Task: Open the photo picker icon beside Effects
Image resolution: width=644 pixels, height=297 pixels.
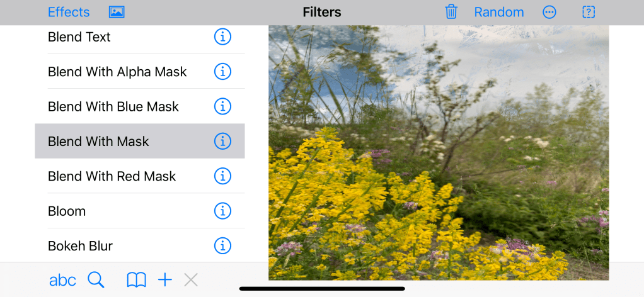Action: (117, 13)
